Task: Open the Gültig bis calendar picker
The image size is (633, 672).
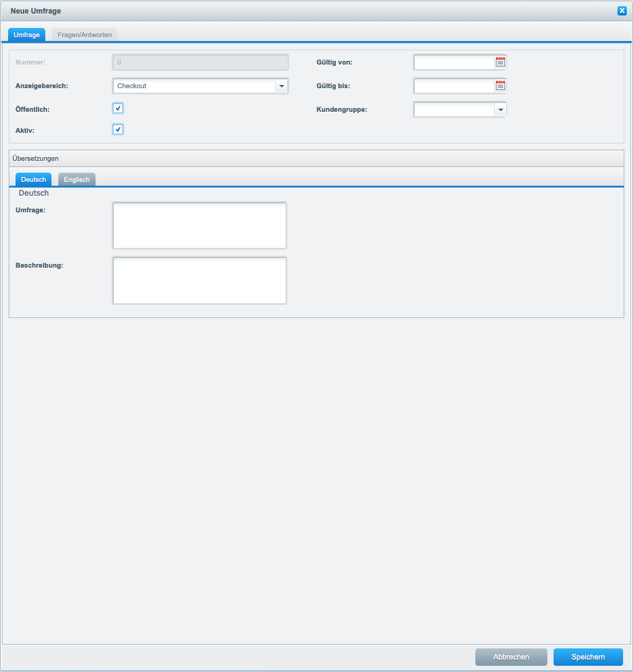Action: 500,86
